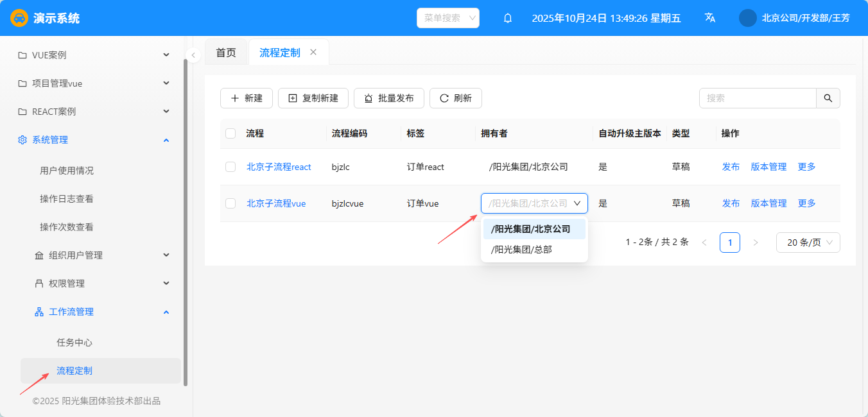Image resolution: width=868 pixels, height=417 pixels.
Task: Click the 搜索 input field
Action: pos(758,98)
